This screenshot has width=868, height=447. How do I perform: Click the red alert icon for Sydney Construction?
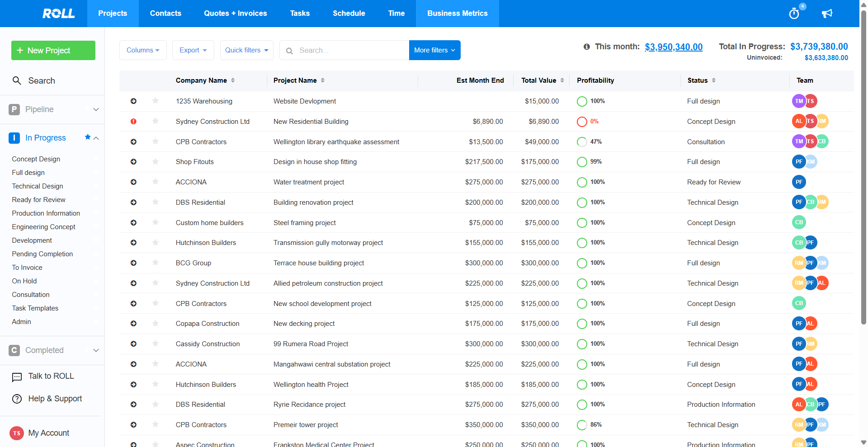click(x=133, y=122)
